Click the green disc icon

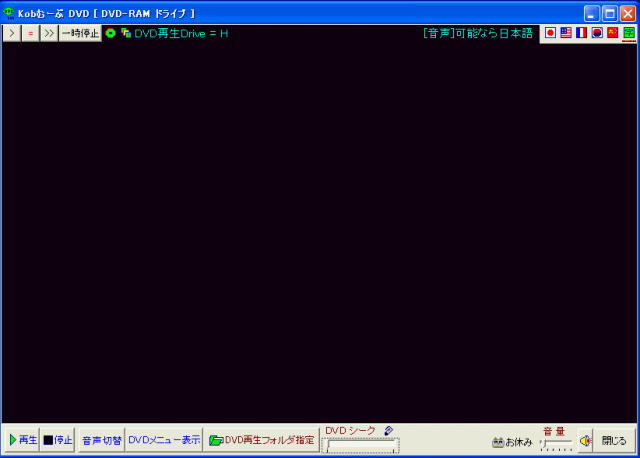coord(111,33)
